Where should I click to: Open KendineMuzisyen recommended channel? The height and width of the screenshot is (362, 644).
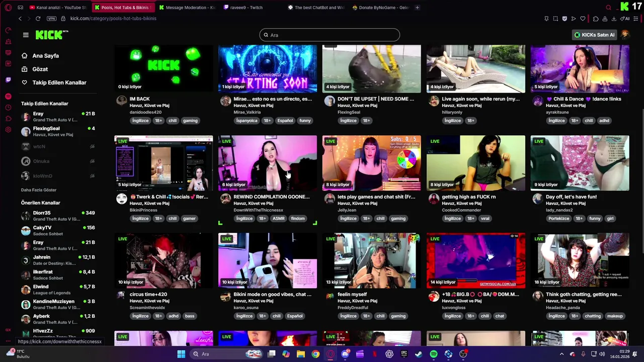[58, 304]
